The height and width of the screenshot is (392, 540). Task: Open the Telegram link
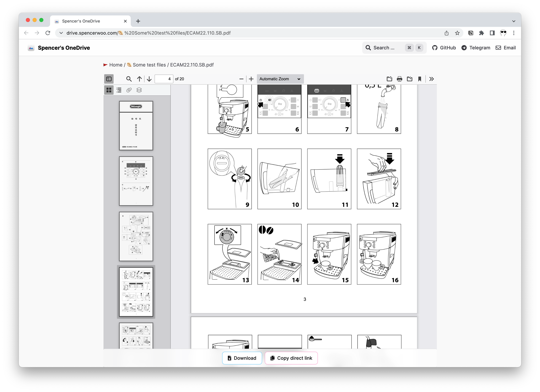(x=476, y=48)
